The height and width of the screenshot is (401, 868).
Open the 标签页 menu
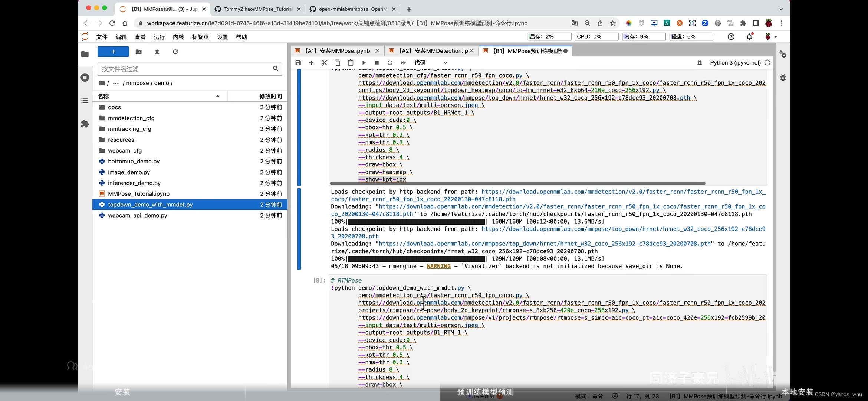click(x=200, y=37)
